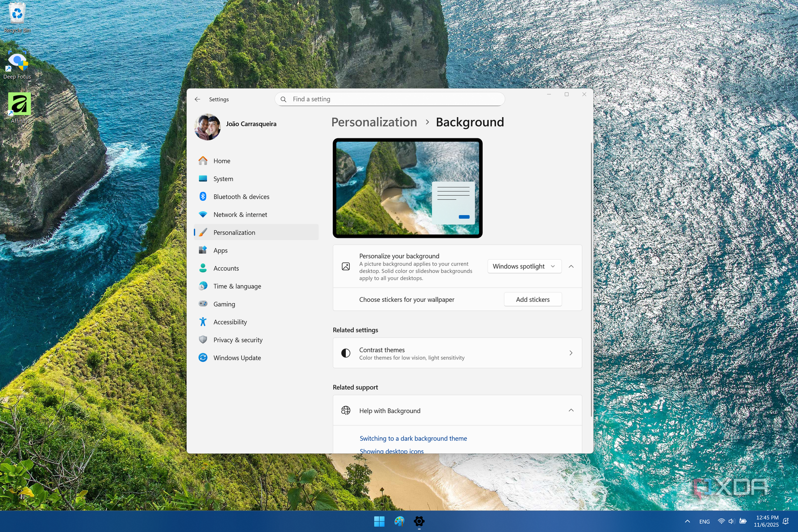
Task: Open the Affinity desktop shortcut
Action: pos(19,108)
